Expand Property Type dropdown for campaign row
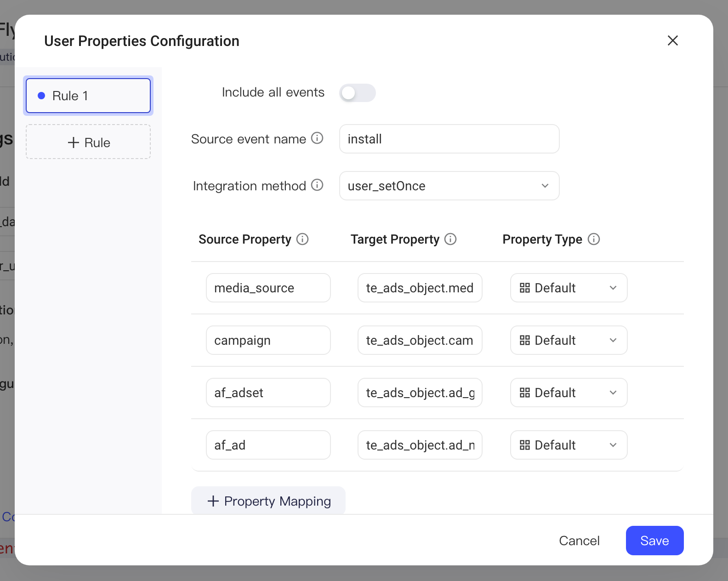The image size is (728, 581). coord(569,340)
